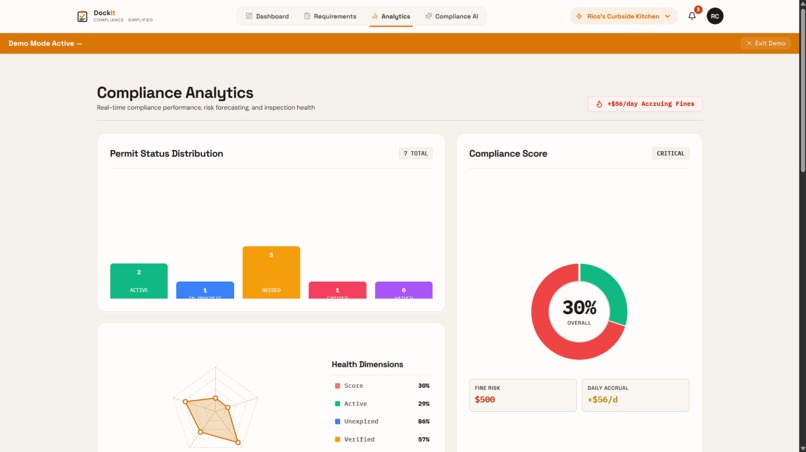Click the Compliance Analytics heading
The width and height of the screenshot is (806, 452).
point(175,93)
